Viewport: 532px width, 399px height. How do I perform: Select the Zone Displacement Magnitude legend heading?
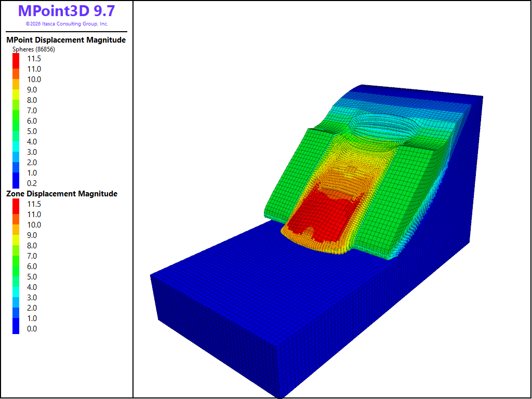[62, 194]
